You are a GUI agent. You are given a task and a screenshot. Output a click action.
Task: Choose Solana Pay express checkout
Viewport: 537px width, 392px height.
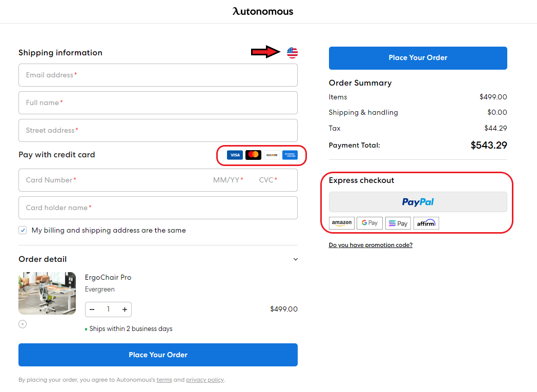(398, 223)
